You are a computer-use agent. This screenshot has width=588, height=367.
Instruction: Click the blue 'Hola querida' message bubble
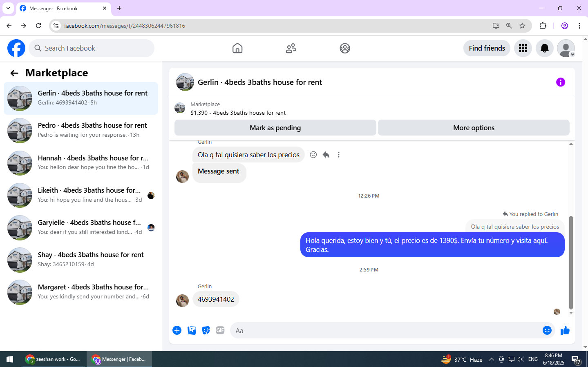432,245
